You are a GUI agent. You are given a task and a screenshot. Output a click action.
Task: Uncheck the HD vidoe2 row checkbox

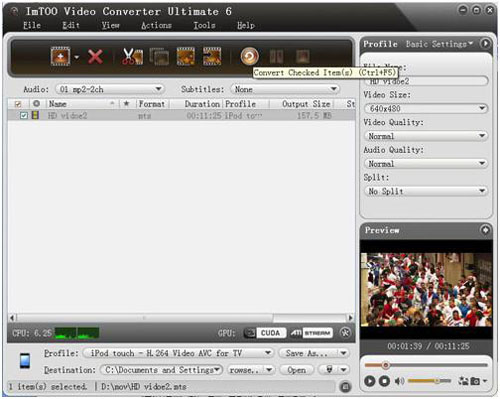point(24,116)
